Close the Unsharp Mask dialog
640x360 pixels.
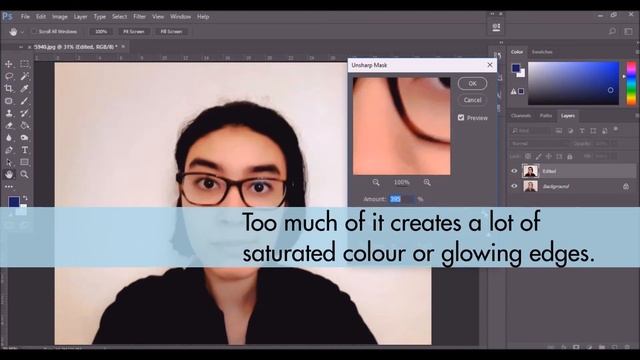click(x=490, y=65)
